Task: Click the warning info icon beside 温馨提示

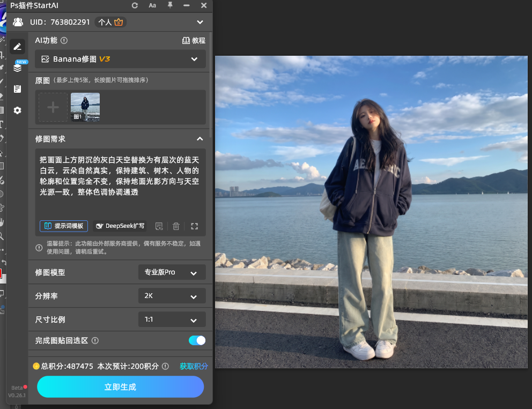Action: pos(39,248)
